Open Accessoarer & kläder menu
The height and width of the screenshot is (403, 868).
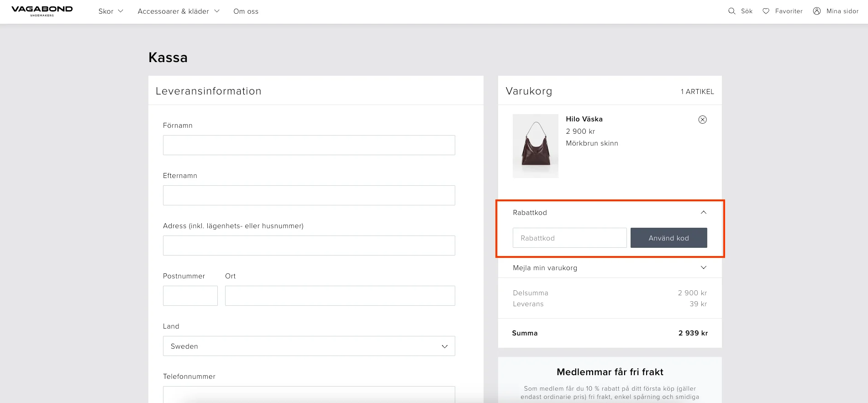(x=178, y=11)
